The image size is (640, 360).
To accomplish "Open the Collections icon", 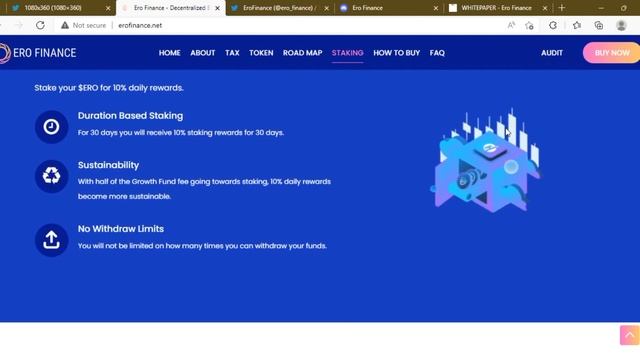I will pos(599,25).
